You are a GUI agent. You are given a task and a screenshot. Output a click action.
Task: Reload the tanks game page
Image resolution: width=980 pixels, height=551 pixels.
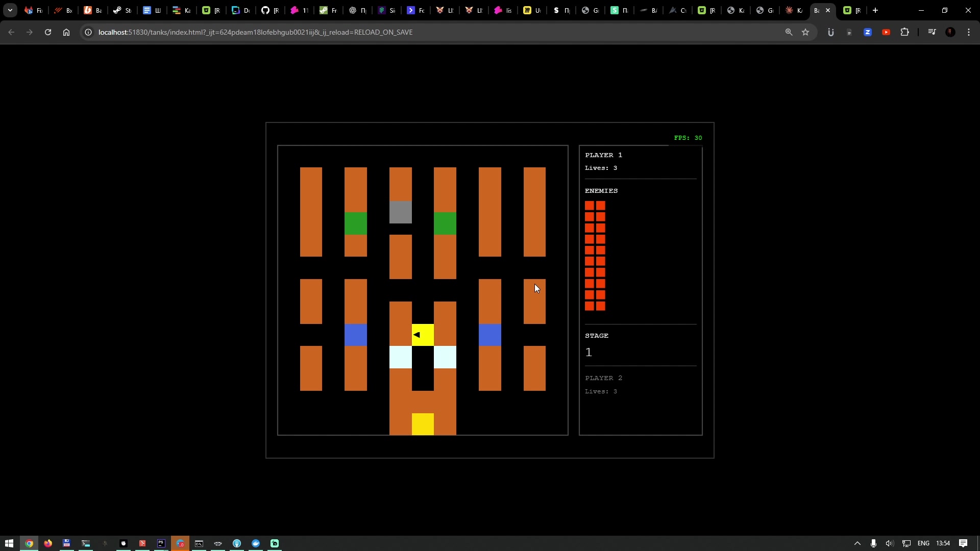(x=48, y=32)
